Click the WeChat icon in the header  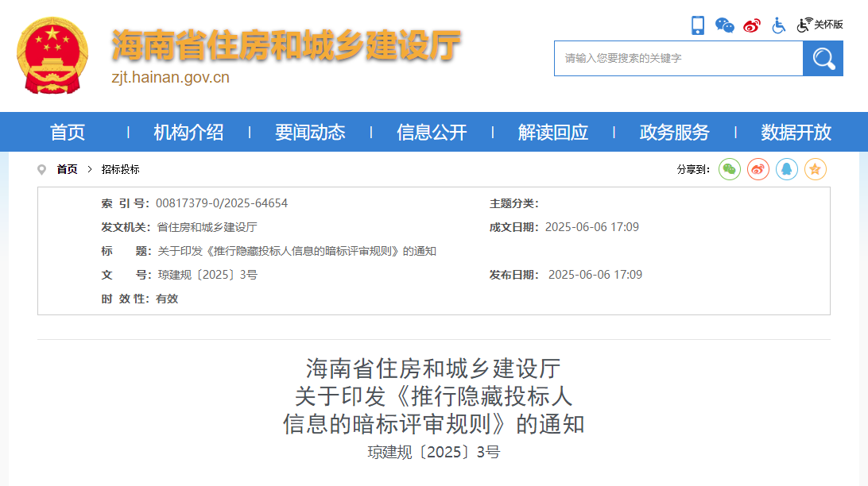click(724, 25)
